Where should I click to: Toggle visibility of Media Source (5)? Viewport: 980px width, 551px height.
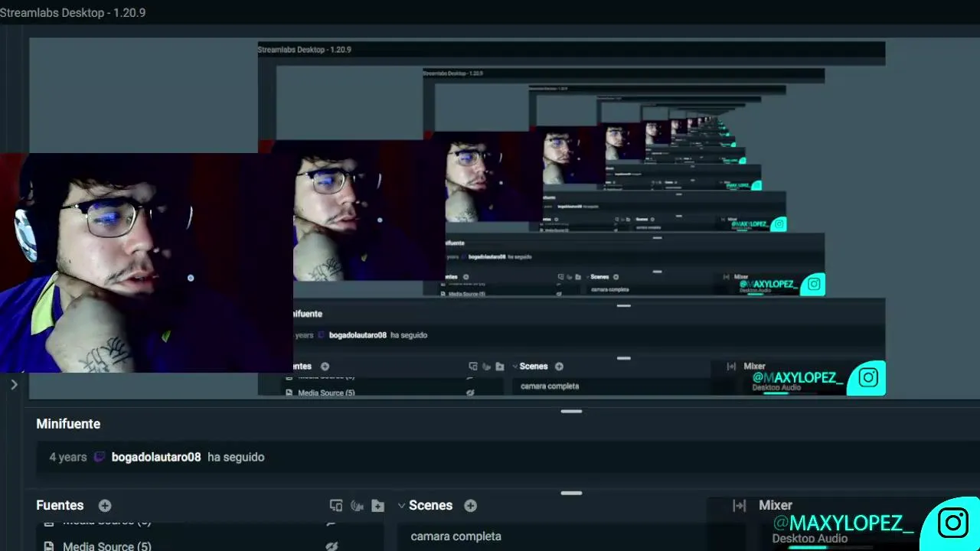click(x=332, y=546)
